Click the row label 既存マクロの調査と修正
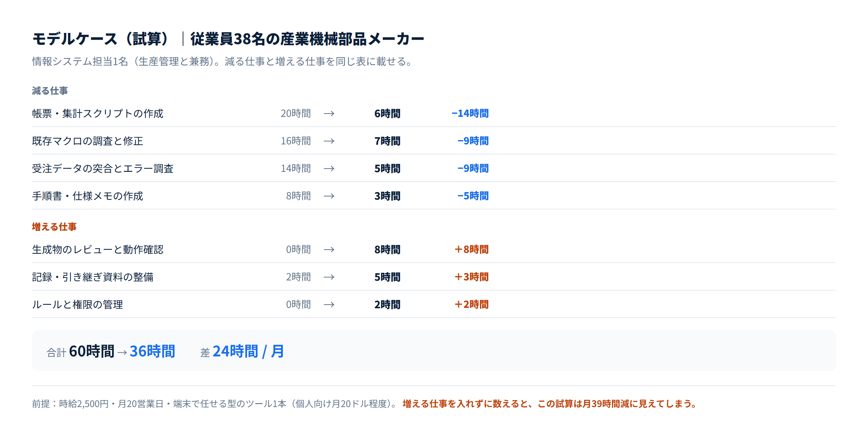 [x=88, y=141]
